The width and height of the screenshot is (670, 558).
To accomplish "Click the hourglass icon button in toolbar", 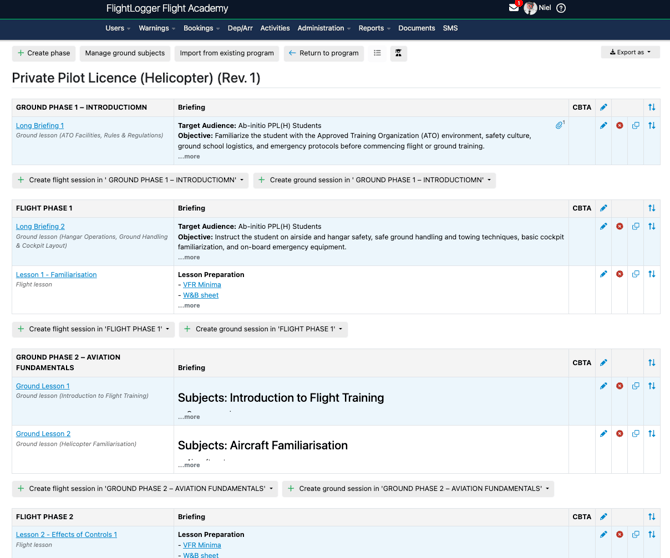I will point(398,53).
